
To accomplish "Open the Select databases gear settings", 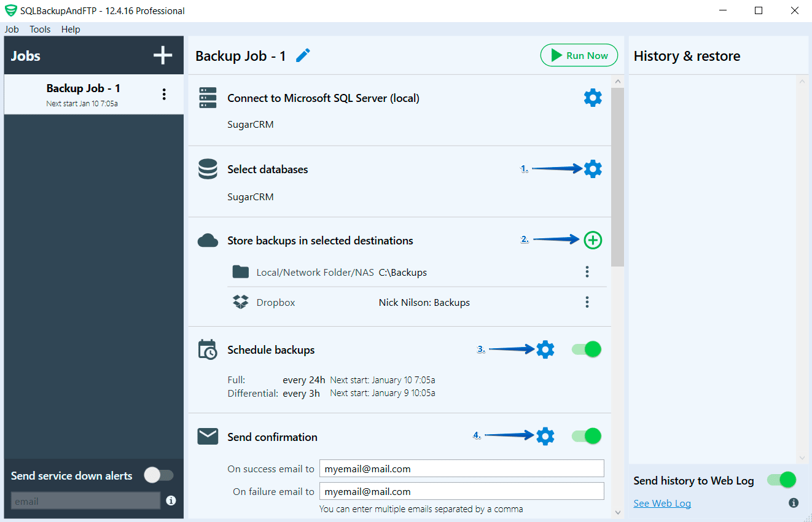I will click(593, 169).
